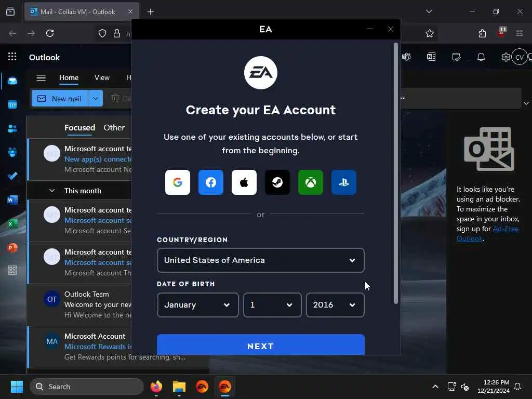Select Other inbox tab
Screen dimensions: 532x399
[114, 128]
